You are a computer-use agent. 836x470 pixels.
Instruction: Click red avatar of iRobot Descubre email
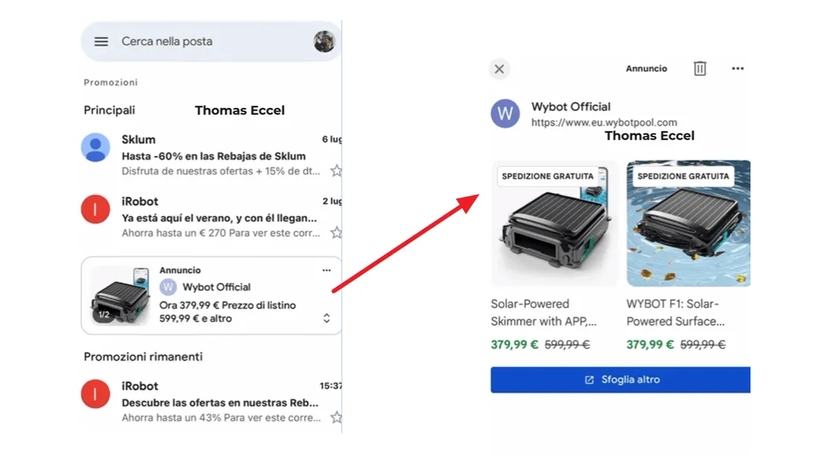coord(95,394)
